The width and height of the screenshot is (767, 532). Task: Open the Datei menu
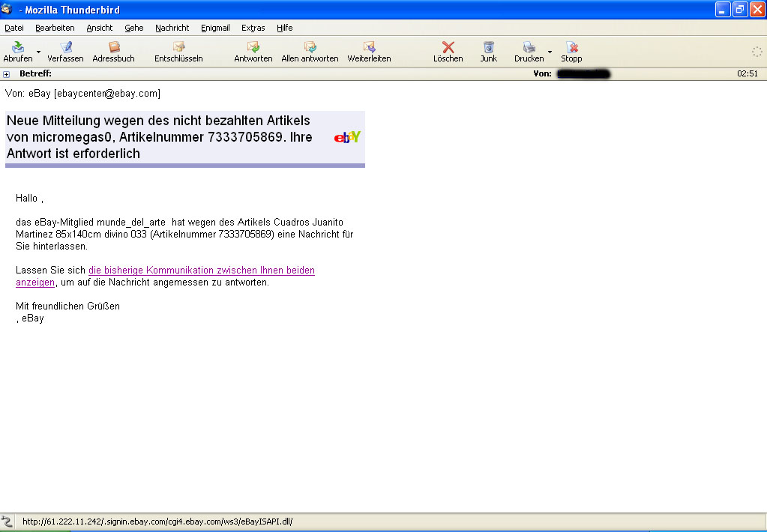point(14,28)
